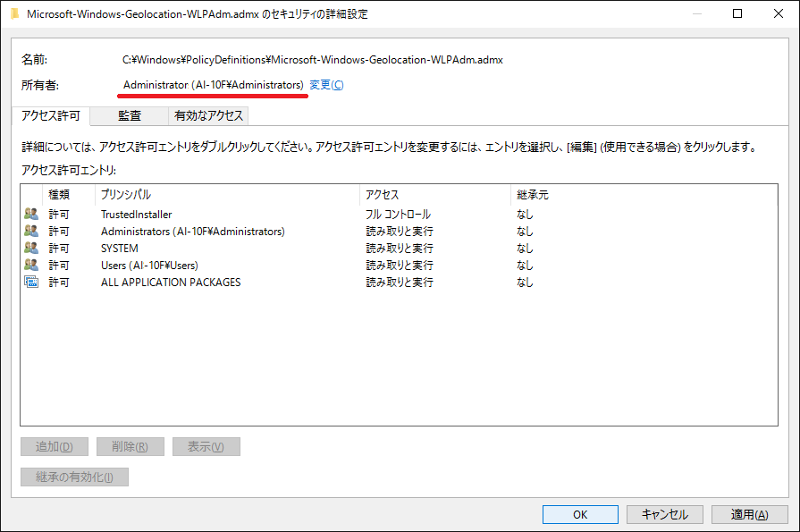This screenshot has width=800, height=532.
Task: Click the 適用(A) button
Action: (x=748, y=514)
